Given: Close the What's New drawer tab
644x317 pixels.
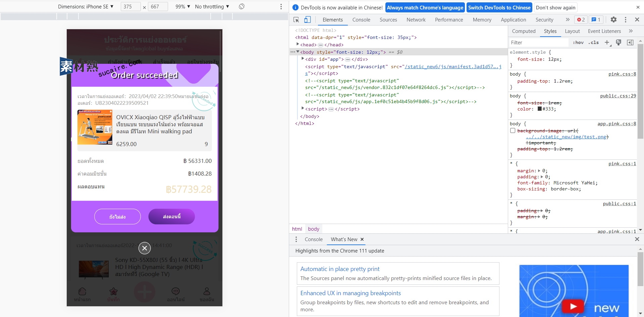Looking at the screenshot, I should pos(362,239).
